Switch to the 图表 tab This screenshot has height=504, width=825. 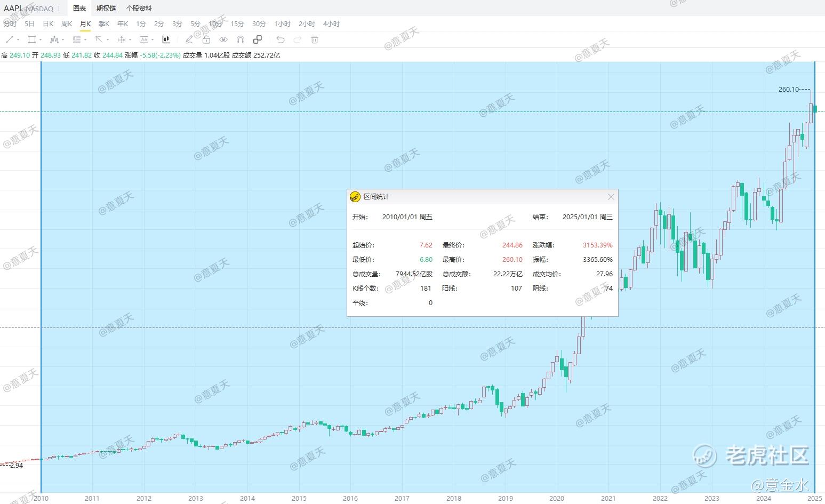coord(79,9)
